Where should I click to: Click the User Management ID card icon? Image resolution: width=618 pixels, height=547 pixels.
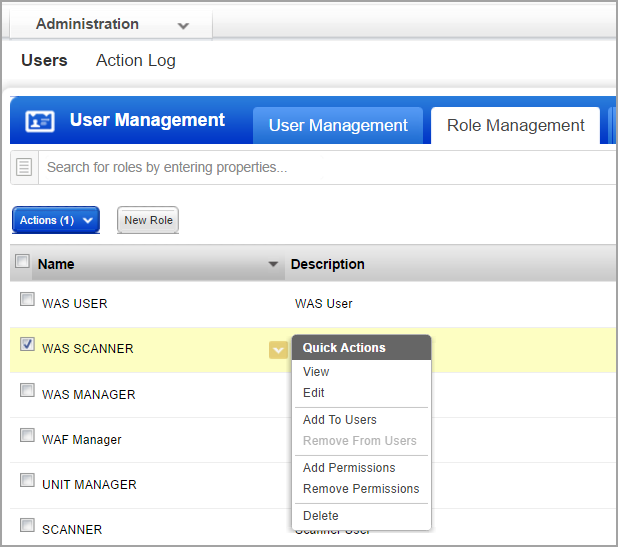(x=40, y=121)
